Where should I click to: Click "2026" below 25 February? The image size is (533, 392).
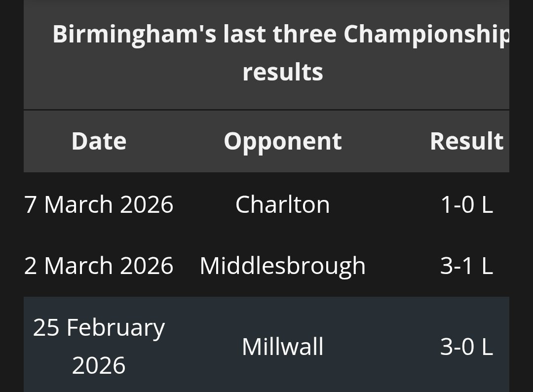pyautogui.click(x=99, y=365)
